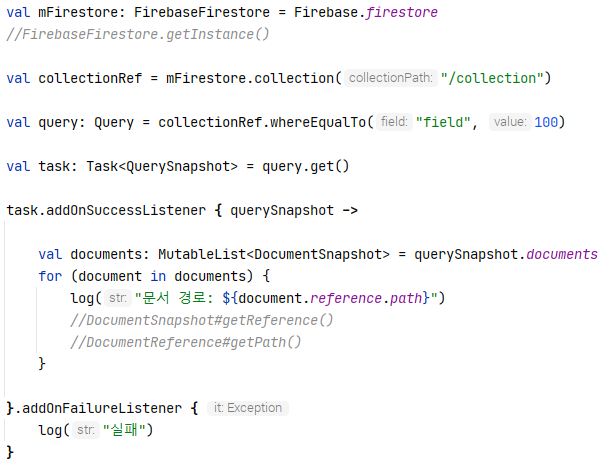This screenshot has width=608, height=469.
Task: Click the italic path property
Action: click(406, 298)
